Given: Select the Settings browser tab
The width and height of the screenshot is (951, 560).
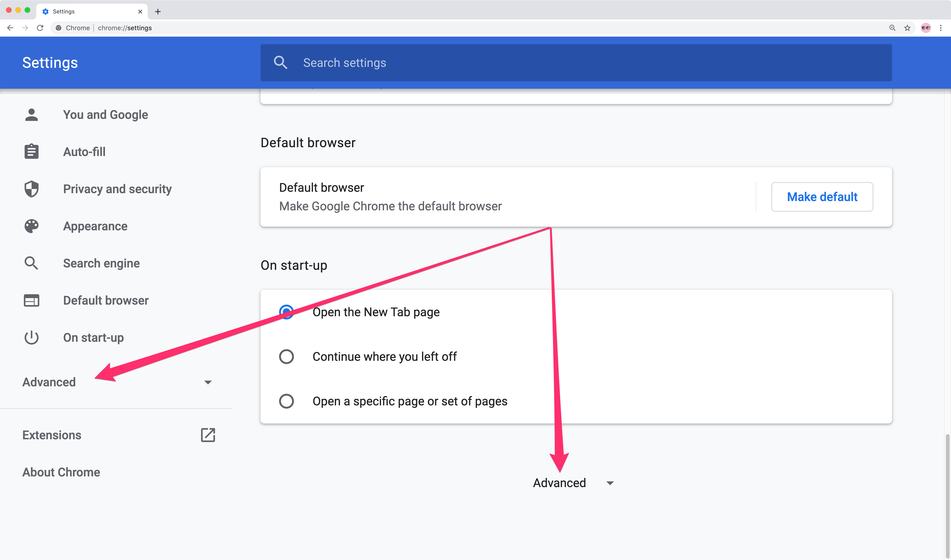Looking at the screenshot, I should pos(92,12).
